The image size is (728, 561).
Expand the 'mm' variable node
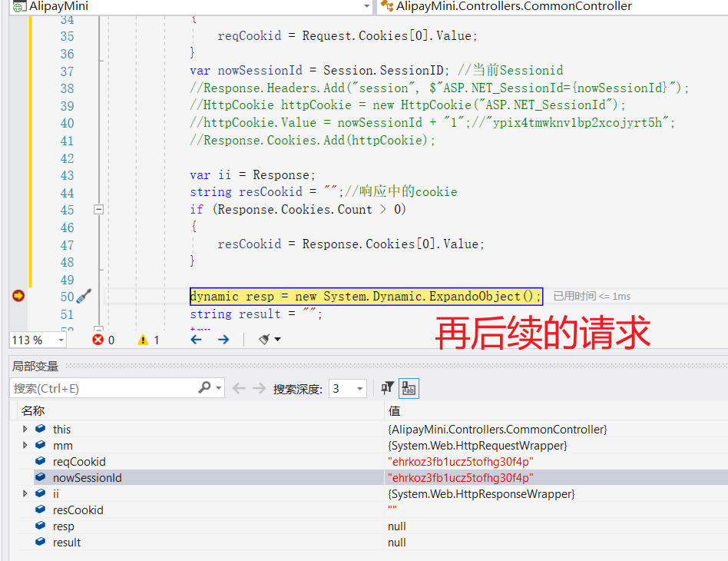[x=25, y=445]
